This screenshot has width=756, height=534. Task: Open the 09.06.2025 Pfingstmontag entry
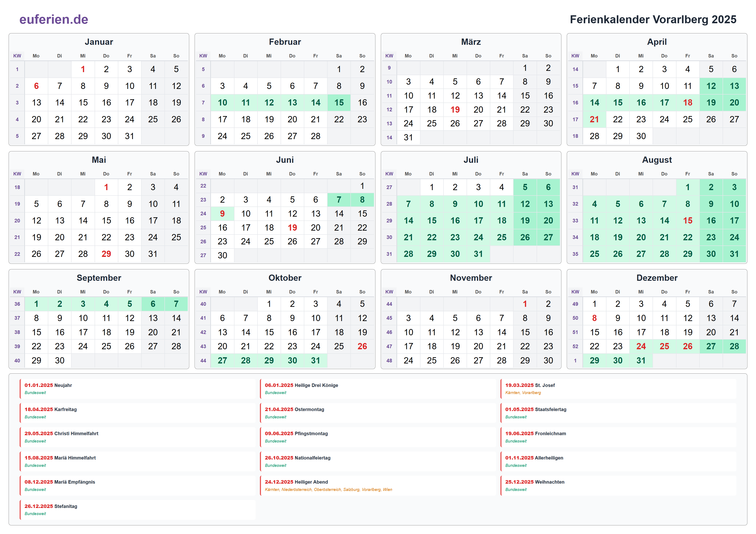[x=378, y=437]
